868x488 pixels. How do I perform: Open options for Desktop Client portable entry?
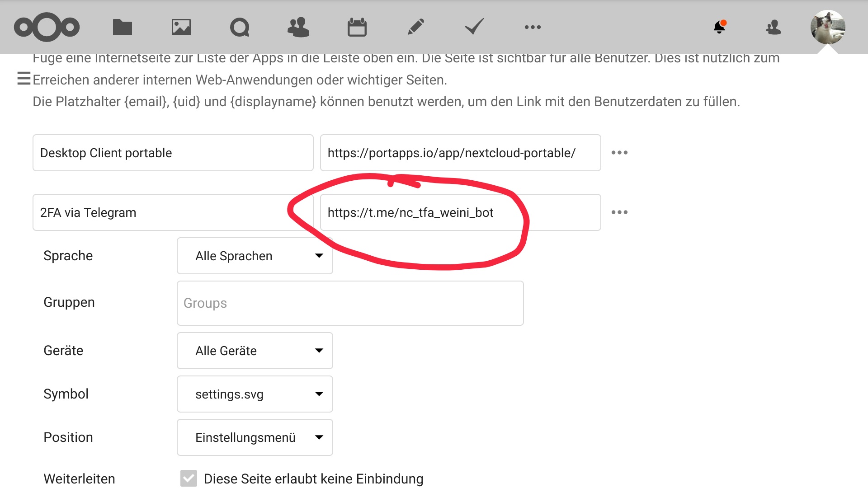point(619,153)
